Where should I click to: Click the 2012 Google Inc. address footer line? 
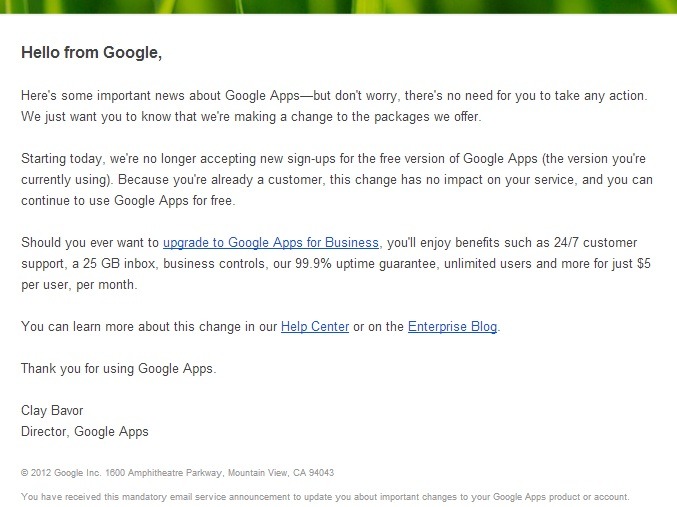pyautogui.click(x=177, y=473)
